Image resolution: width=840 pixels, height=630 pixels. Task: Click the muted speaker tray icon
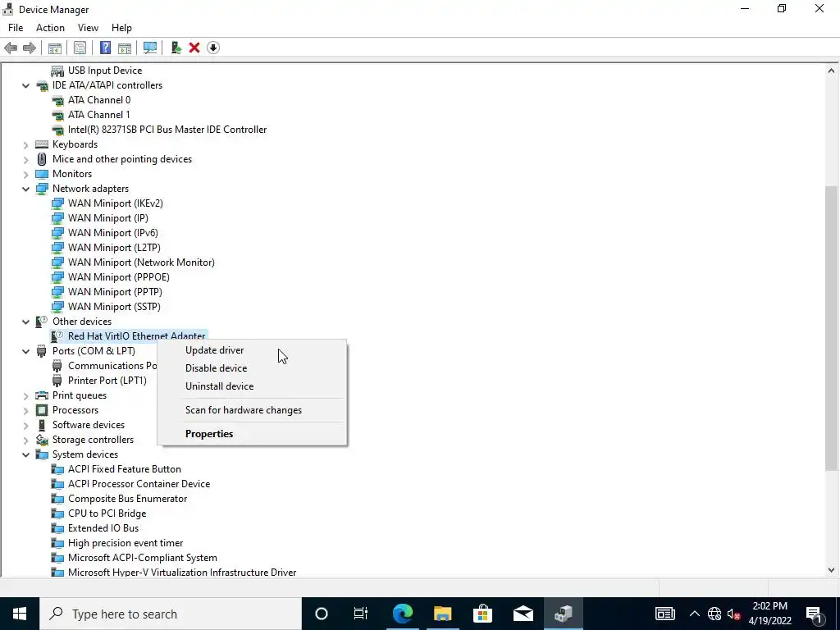tap(734, 614)
